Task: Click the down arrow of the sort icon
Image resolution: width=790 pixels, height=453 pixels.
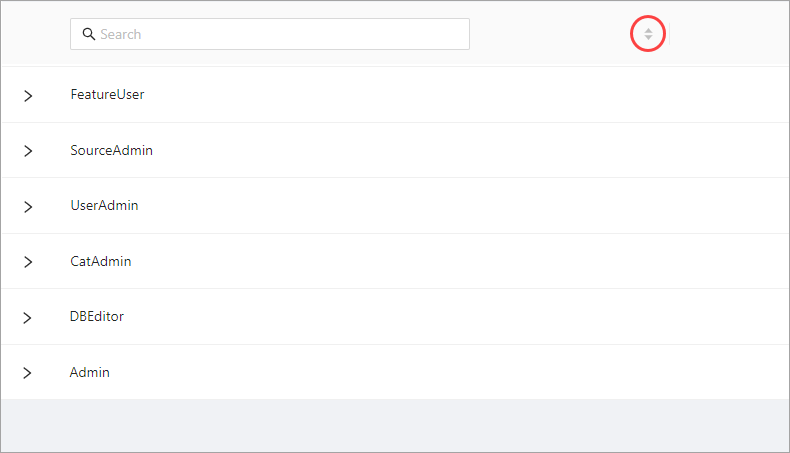Action: [x=648, y=39]
